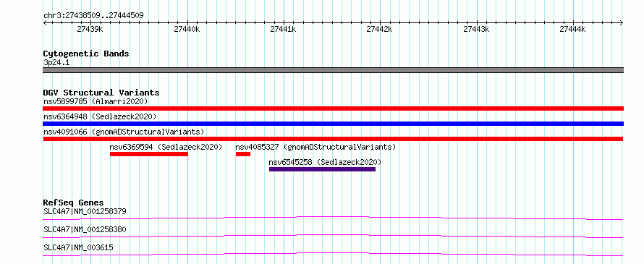Click the purple bar of nsv6545258
This screenshot has width=644, height=264.
pyautogui.click(x=323, y=169)
